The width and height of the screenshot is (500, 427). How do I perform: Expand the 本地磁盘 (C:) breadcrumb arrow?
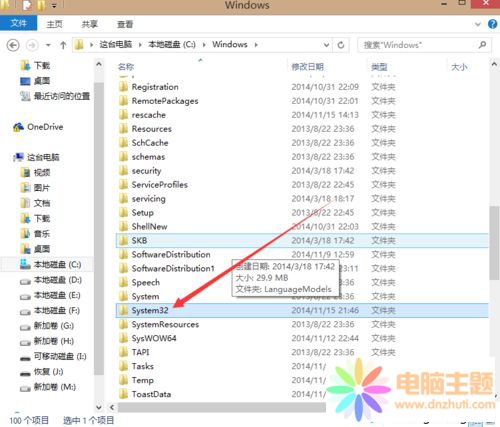204,45
